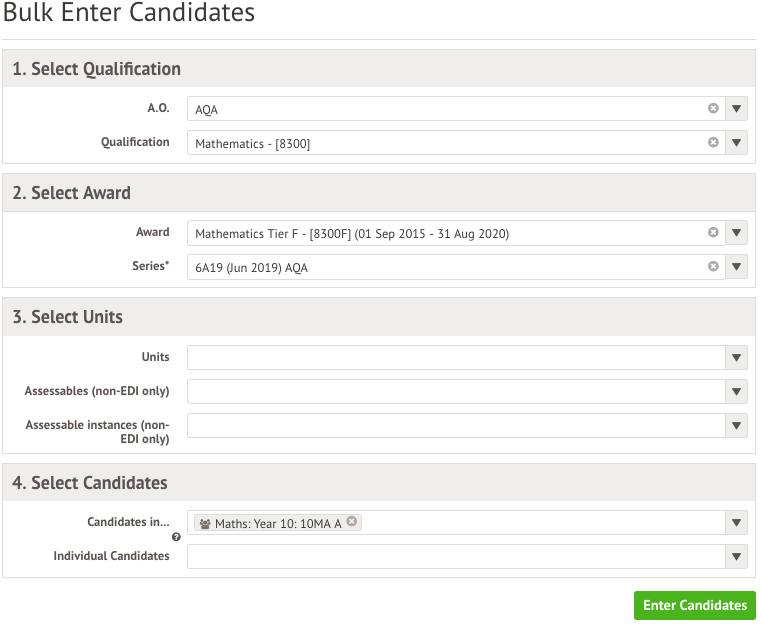Click the group icon in candidates tag
Viewport: 762px width, 625px height.
(x=205, y=524)
